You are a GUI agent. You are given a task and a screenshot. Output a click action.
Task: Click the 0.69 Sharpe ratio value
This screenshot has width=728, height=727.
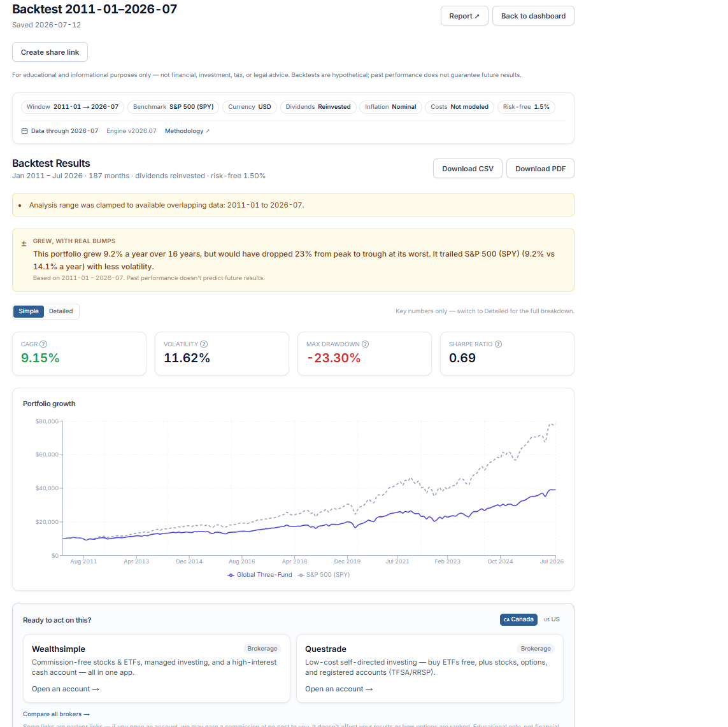462,358
